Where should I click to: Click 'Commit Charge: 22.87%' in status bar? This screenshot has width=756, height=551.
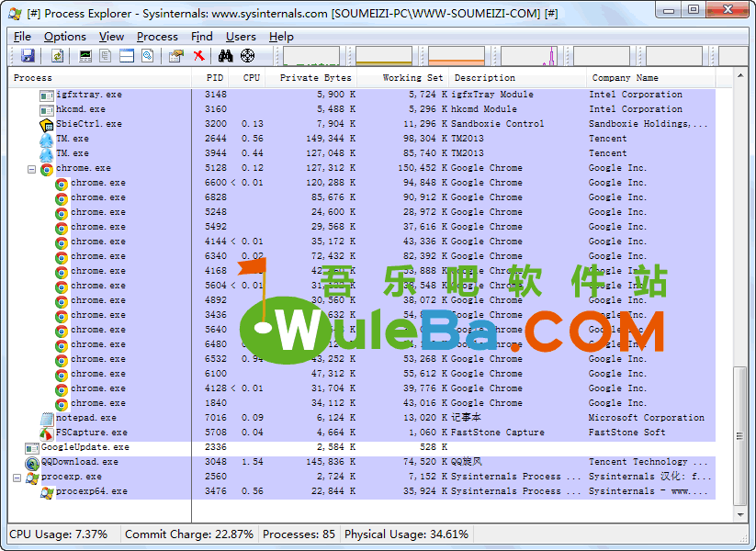pos(189,534)
